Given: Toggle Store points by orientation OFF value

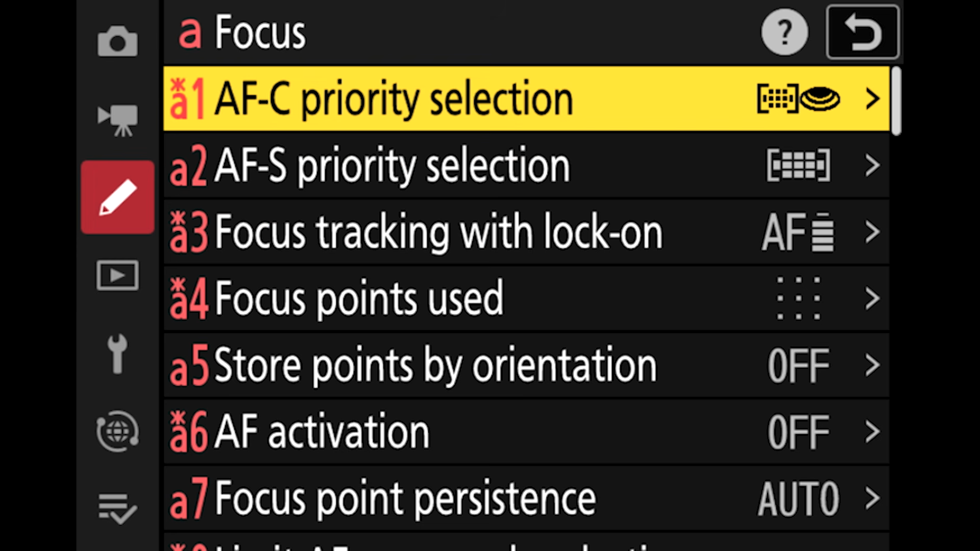Looking at the screenshot, I should point(798,365).
